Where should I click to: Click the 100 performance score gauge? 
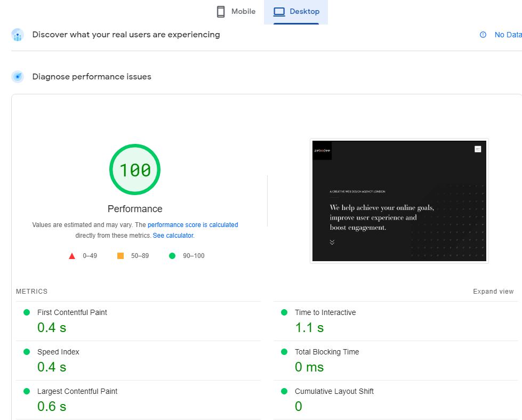135,169
